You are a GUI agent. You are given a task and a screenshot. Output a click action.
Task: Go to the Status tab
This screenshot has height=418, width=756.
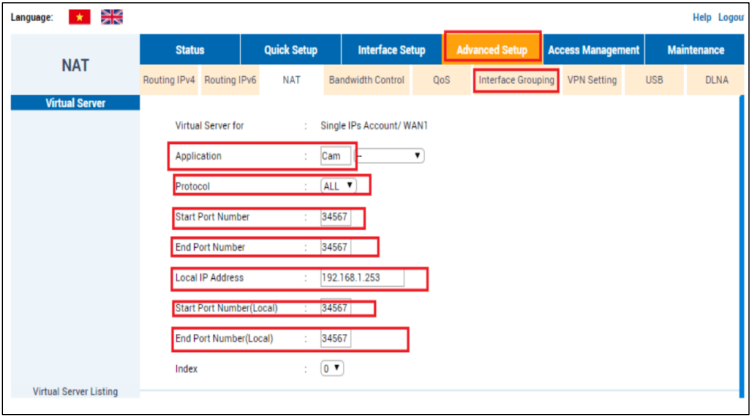190,49
